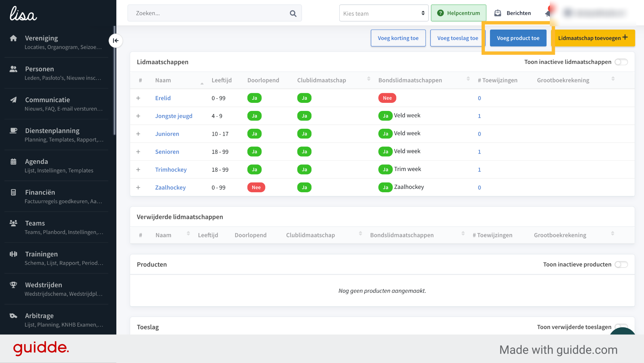Screen dimensions: 644x363
Task: Open the Trimhockey membership link
Action: (171, 170)
